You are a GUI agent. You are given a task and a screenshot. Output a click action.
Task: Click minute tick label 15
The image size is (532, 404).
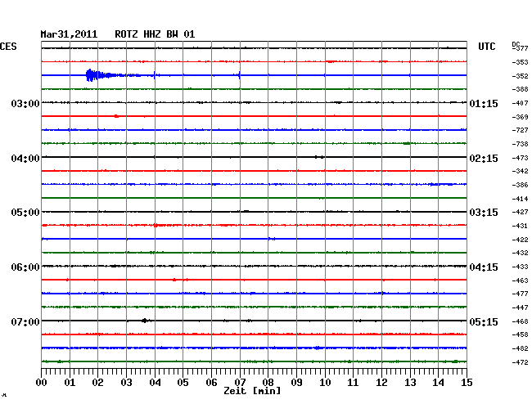tap(467, 383)
